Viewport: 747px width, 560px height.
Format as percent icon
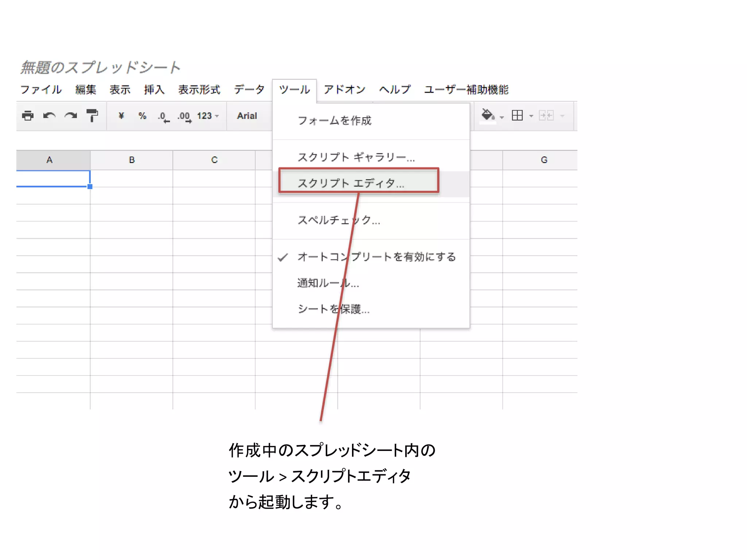(142, 116)
